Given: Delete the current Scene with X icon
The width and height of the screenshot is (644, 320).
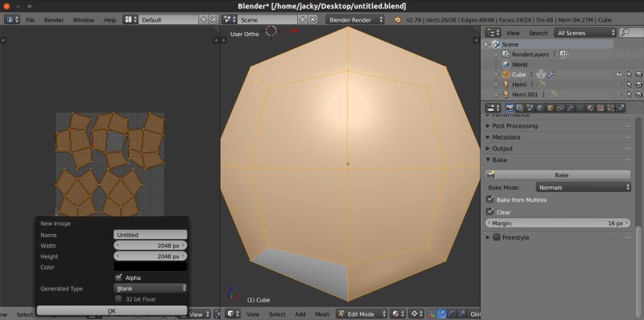Looking at the screenshot, I should (x=312, y=19).
